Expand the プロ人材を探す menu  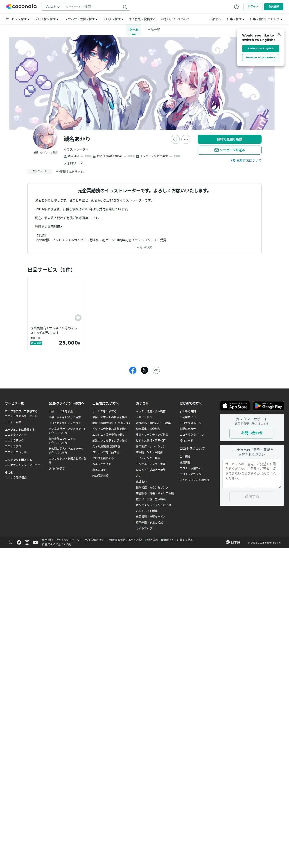[47, 19]
